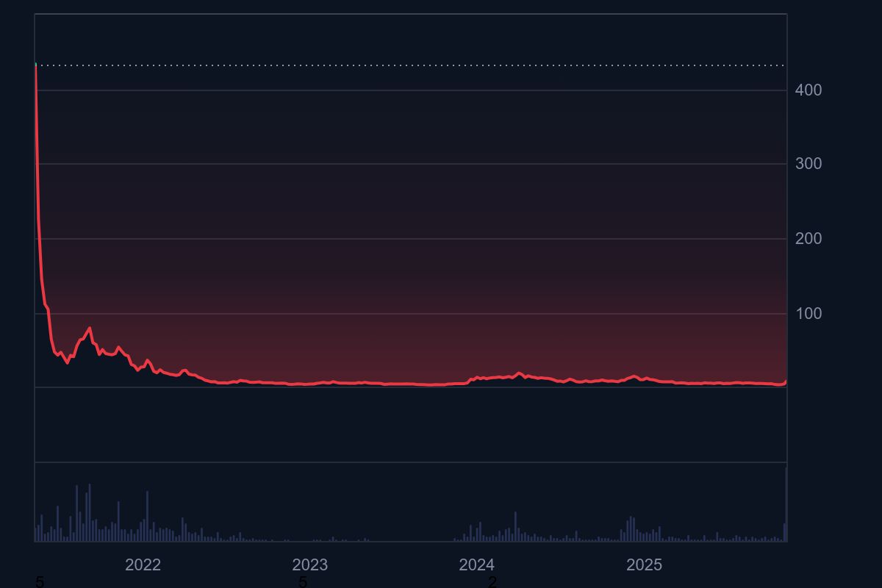Screen dimensions: 882x588
Task: Click the price line's local peak near 80
Action: (x=90, y=328)
